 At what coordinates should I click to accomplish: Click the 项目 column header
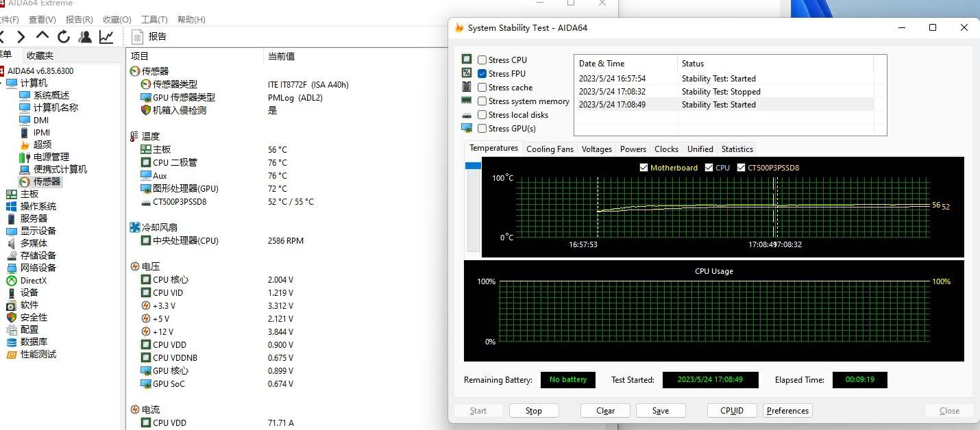(x=195, y=56)
